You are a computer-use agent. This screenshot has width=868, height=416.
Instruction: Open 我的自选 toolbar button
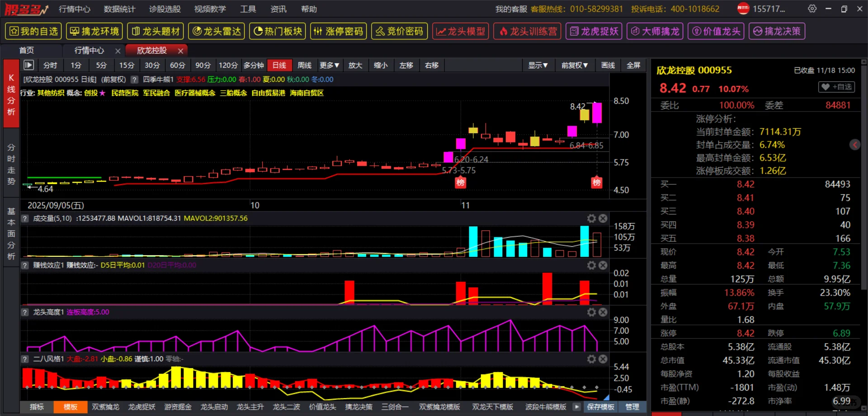(x=34, y=31)
